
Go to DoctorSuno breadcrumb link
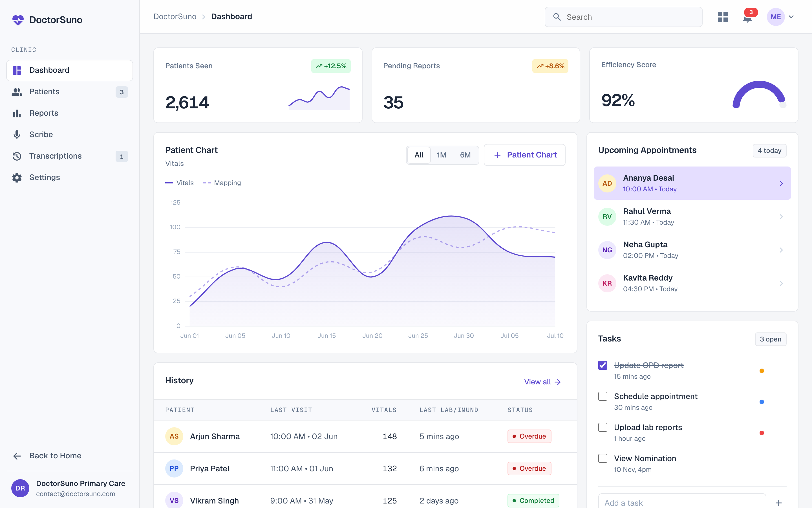[x=175, y=17]
